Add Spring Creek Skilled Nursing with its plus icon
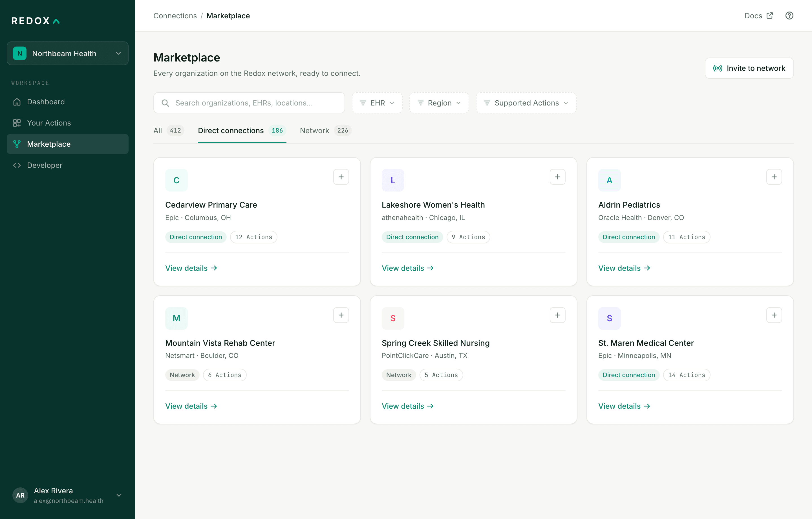Image resolution: width=812 pixels, height=519 pixels. (x=557, y=315)
